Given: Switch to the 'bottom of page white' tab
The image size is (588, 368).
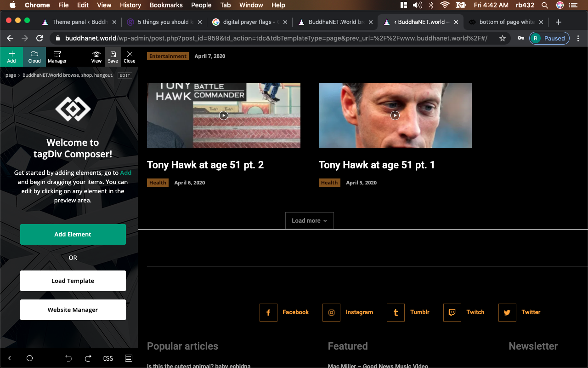Looking at the screenshot, I should point(505,22).
